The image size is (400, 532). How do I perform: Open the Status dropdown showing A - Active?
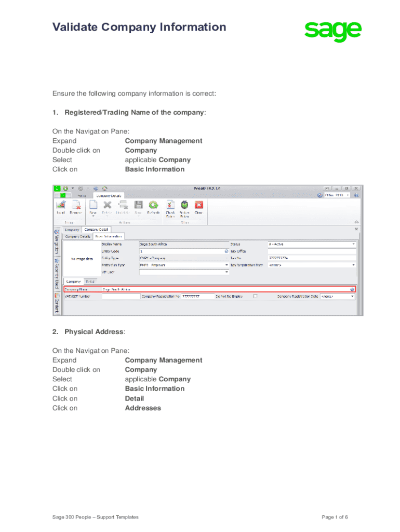click(354, 244)
